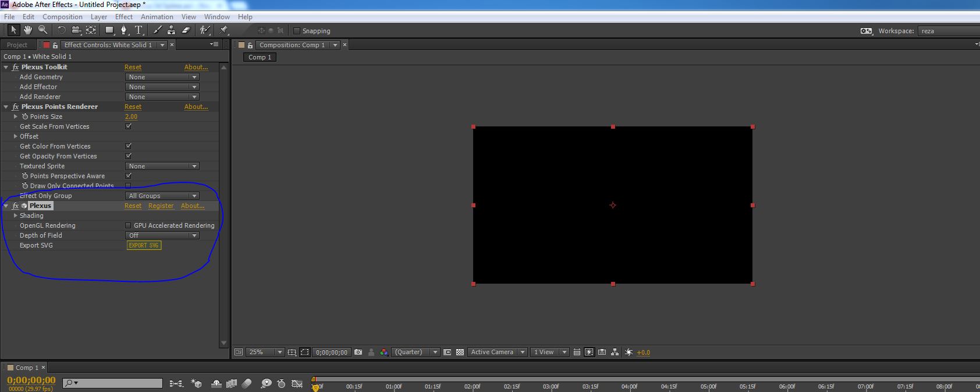Uncheck Get Scale From Vertices

tap(129, 126)
